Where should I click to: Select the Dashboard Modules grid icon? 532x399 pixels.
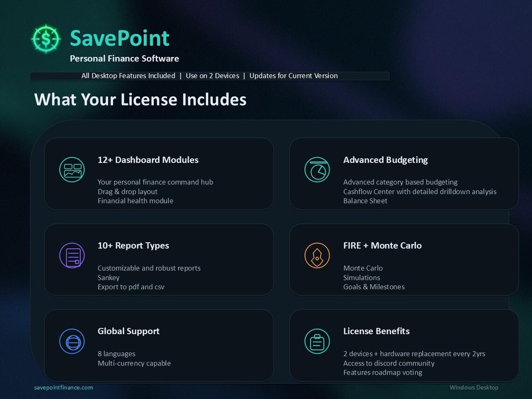(72, 169)
